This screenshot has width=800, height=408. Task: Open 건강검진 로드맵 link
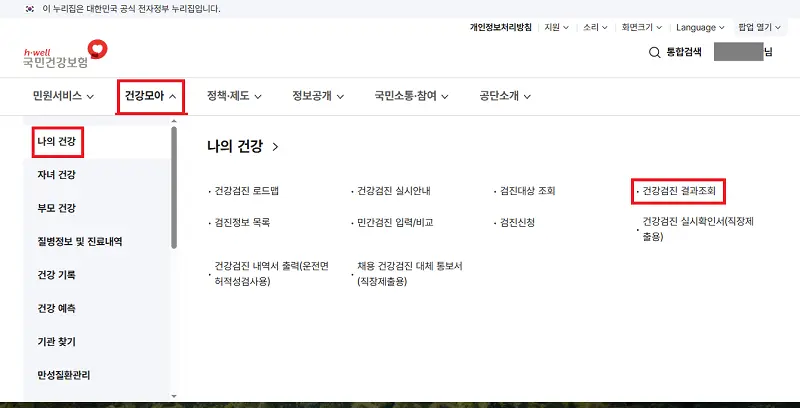[x=247, y=192]
